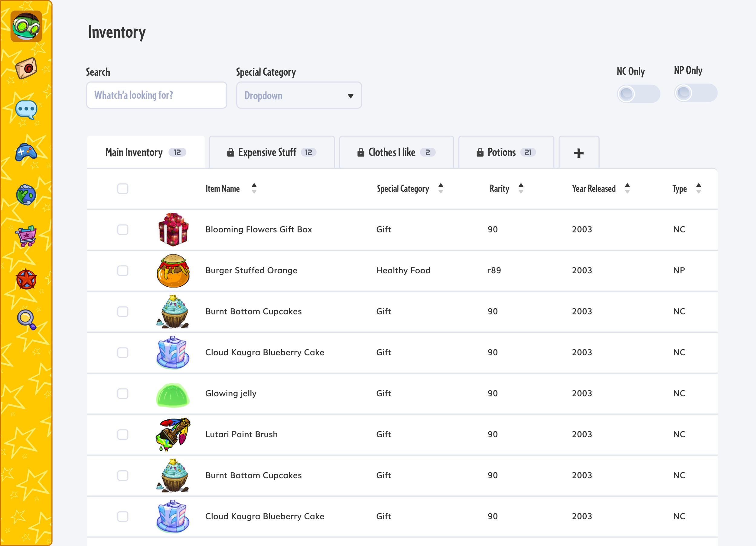Open the shopping cart icon

(x=26, y=236)
